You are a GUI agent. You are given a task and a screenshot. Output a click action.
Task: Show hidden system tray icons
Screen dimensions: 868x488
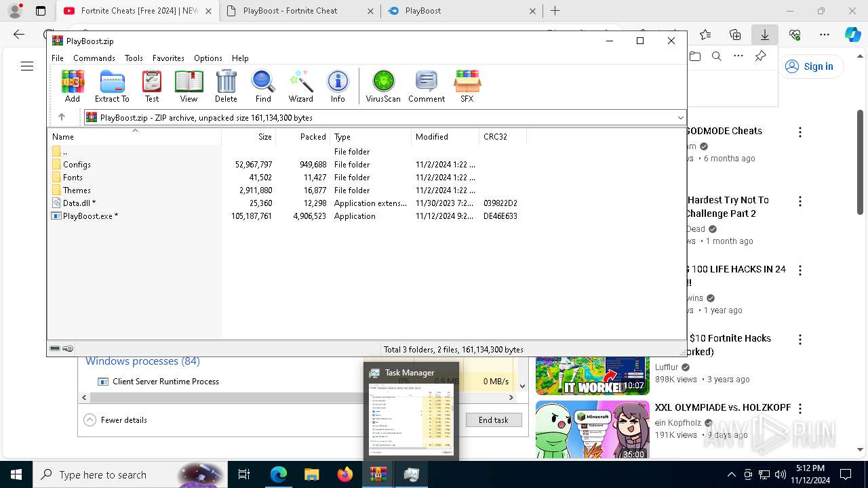[x=731, y=474]
